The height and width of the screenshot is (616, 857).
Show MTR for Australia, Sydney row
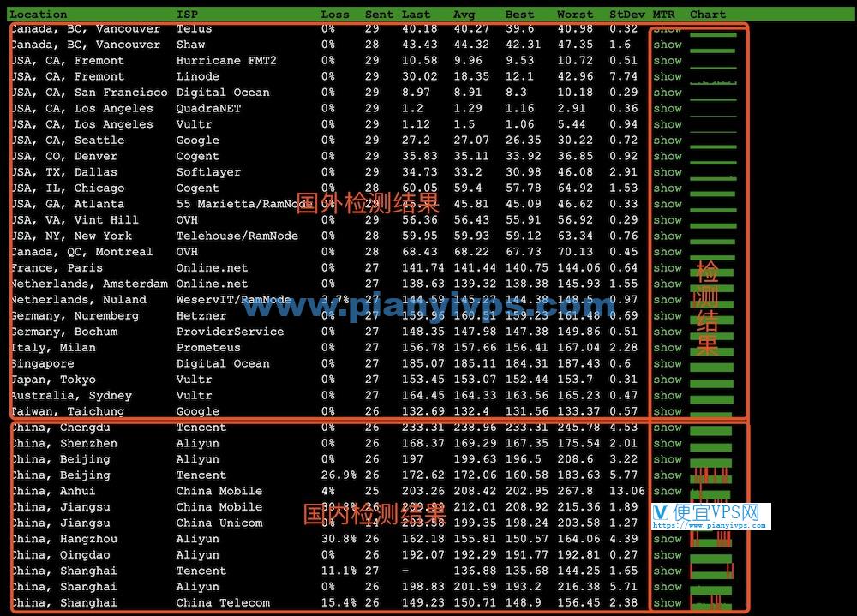[668, 396]
